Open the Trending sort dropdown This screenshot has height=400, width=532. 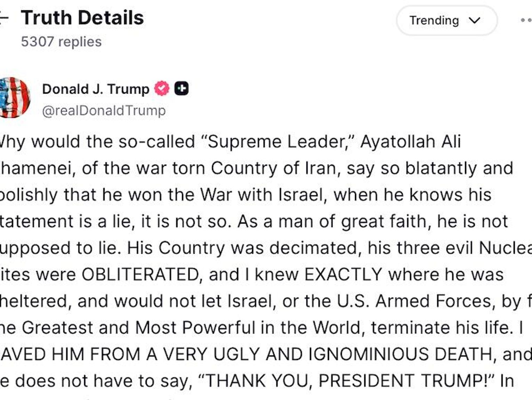pos(447,21)
